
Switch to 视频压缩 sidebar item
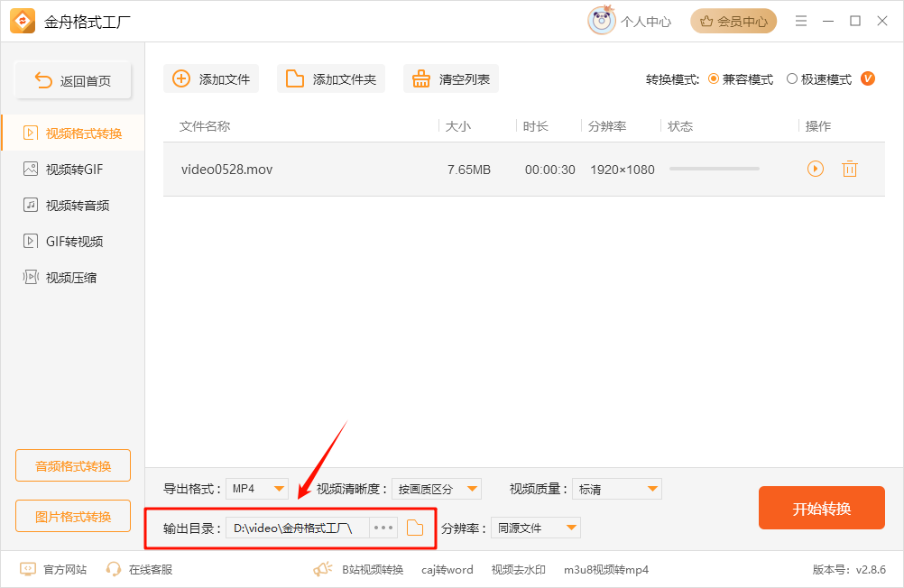coord(73,277)
